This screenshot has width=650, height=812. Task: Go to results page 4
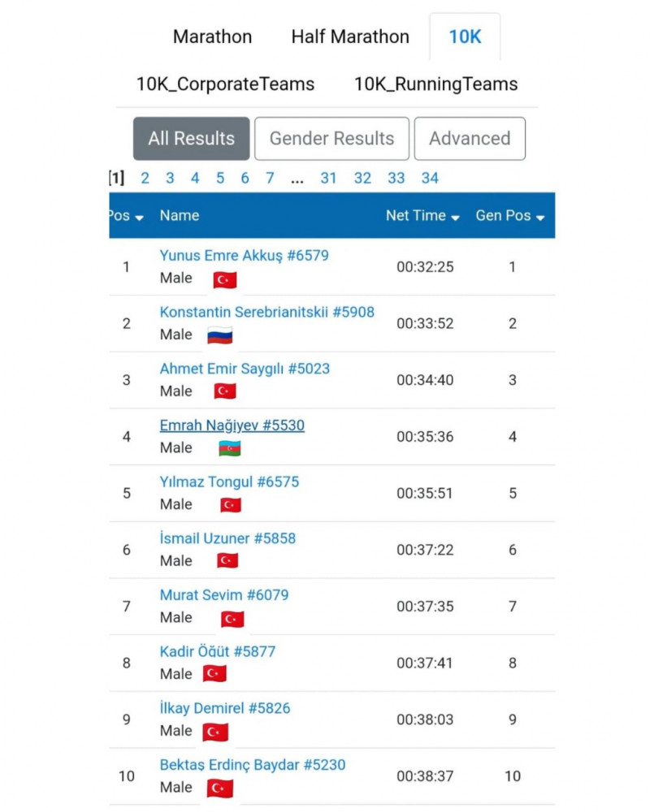[195, 178]
